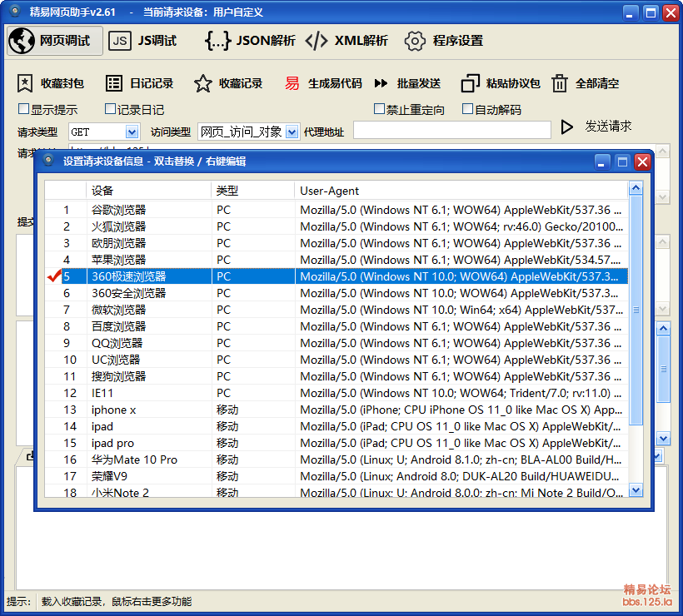The height and width of the screenshot is (616, 683).
Task: Click the User-Agent column header
Action: click(x=461, y=191)
